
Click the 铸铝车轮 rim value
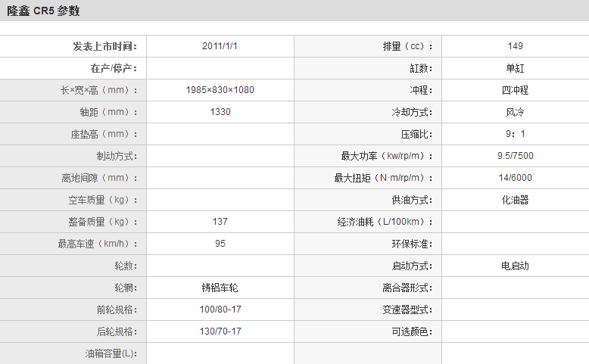click(220, 288)
